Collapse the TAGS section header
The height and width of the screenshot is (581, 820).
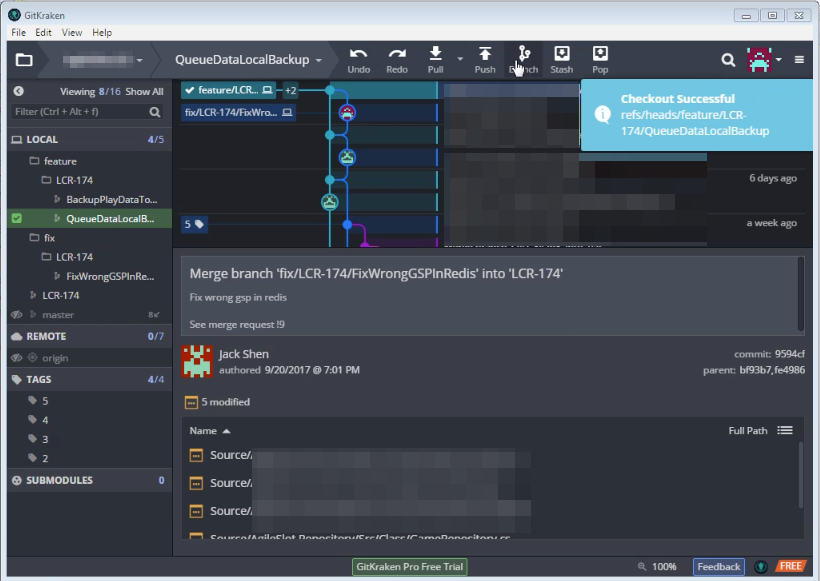(89, 380)
